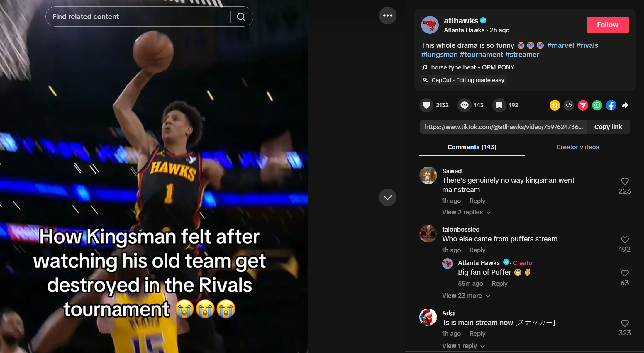Share the video to Facebook

[611, 105]
